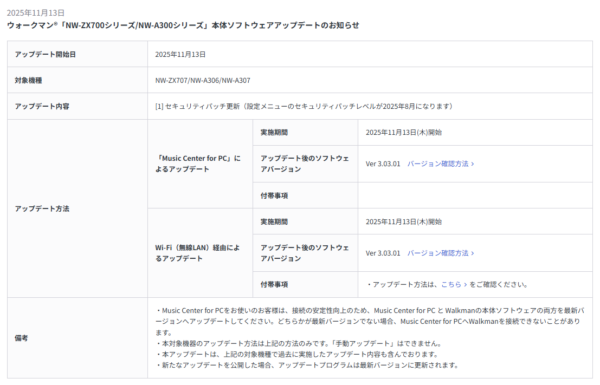This screenshot has height=385, width=600.
Task: Click software version label in Wi-Fi section
Action: [x=305, y=253]
